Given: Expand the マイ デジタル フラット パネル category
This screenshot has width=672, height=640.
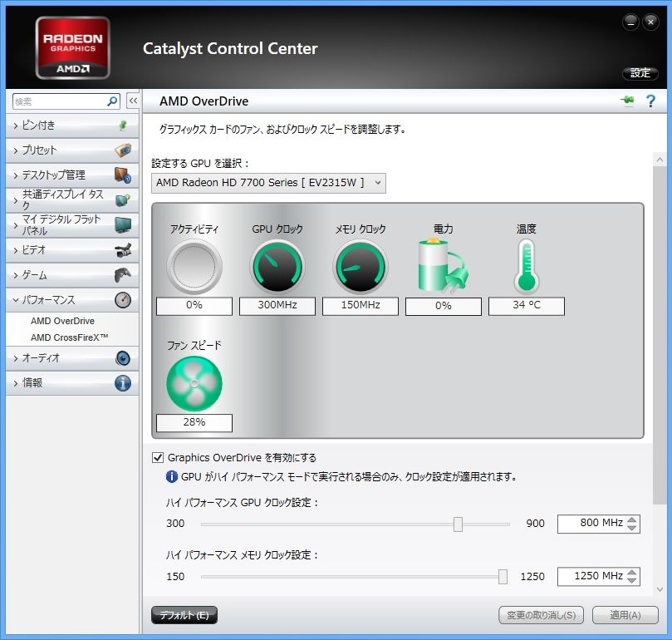Looking at the screenshot, I should click(72, 224).
